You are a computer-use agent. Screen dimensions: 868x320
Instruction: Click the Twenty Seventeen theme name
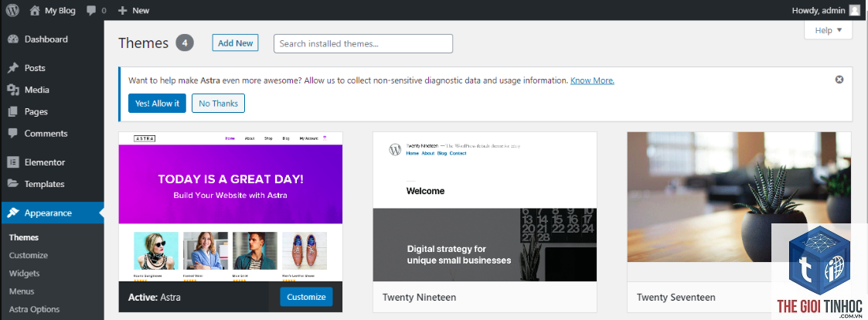coord(676,298)
